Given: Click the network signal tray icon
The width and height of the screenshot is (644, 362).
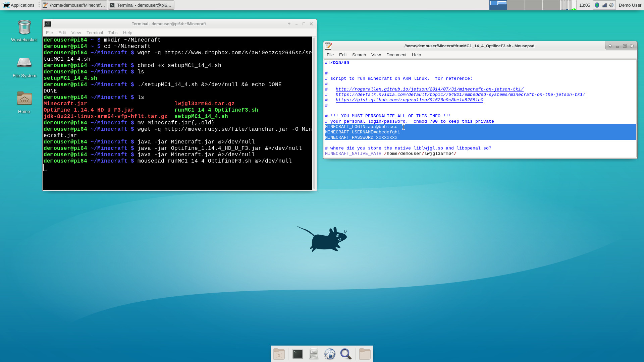Looking at the screenshot, I should click(604, 5).
